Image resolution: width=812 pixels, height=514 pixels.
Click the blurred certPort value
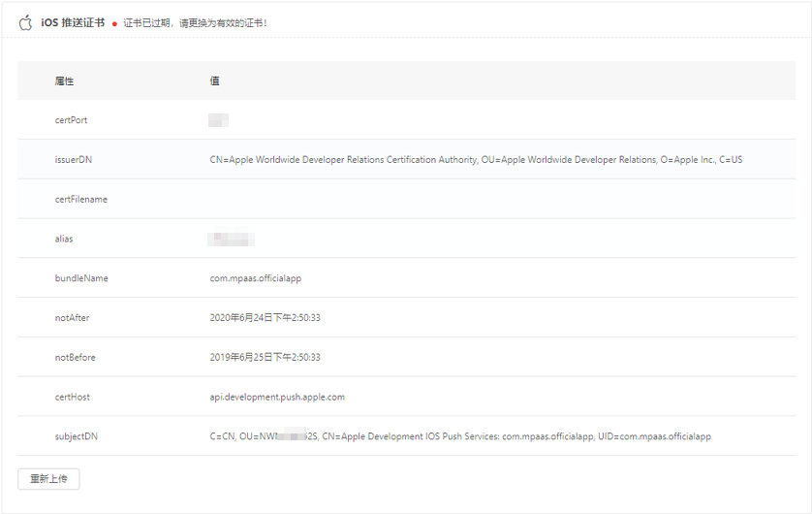218,120
